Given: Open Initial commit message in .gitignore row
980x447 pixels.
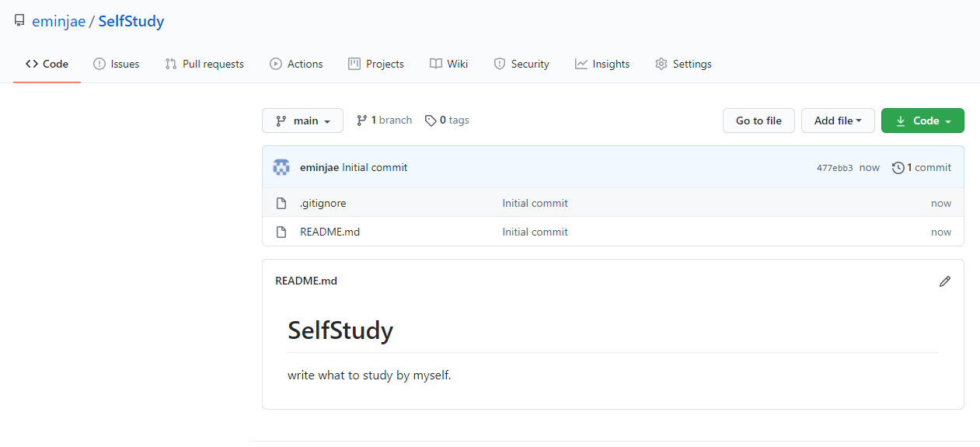Looking at the screenshot, I should point(535,203).
